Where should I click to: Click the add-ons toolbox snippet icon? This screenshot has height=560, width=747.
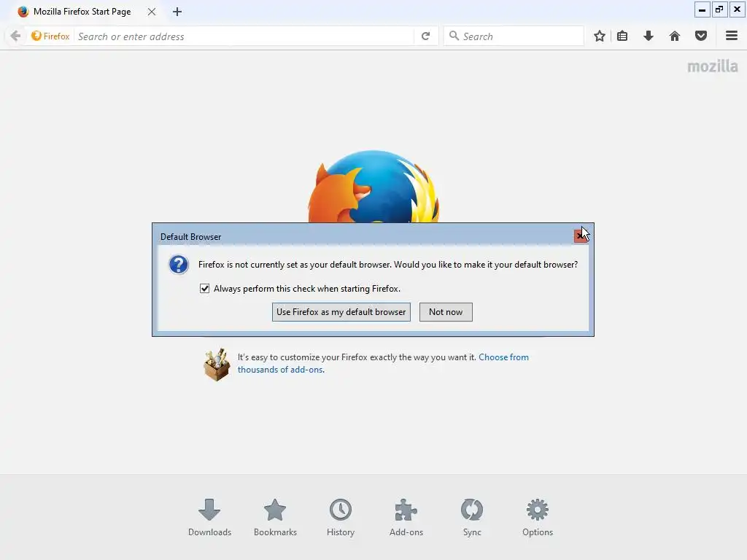coord(217,365)
